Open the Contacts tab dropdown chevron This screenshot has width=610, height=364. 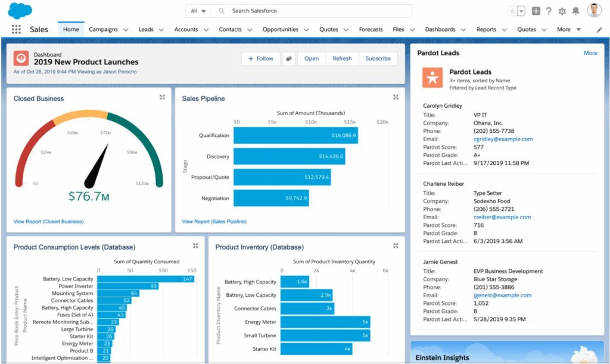(x=250, y=30)
